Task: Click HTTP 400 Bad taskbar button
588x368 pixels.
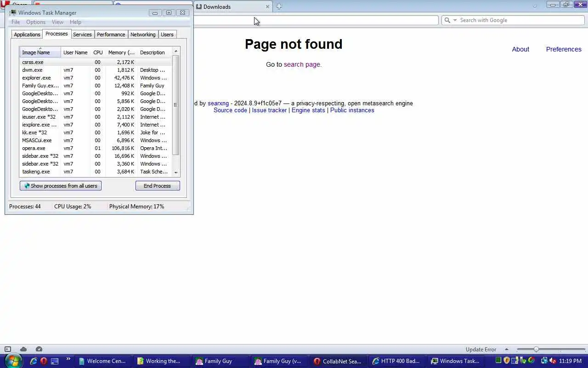Action: pyautogui.click(x=396, y=361)
